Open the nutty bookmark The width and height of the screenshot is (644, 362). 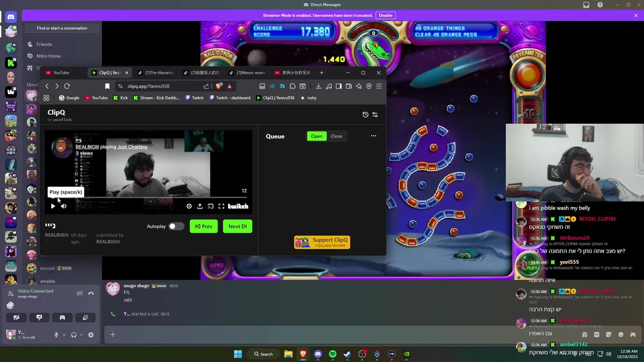pyautogui.click(x=308, y=98)
